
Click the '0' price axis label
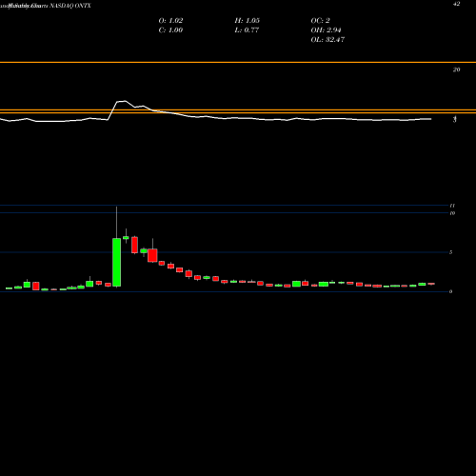coord(451,291)
